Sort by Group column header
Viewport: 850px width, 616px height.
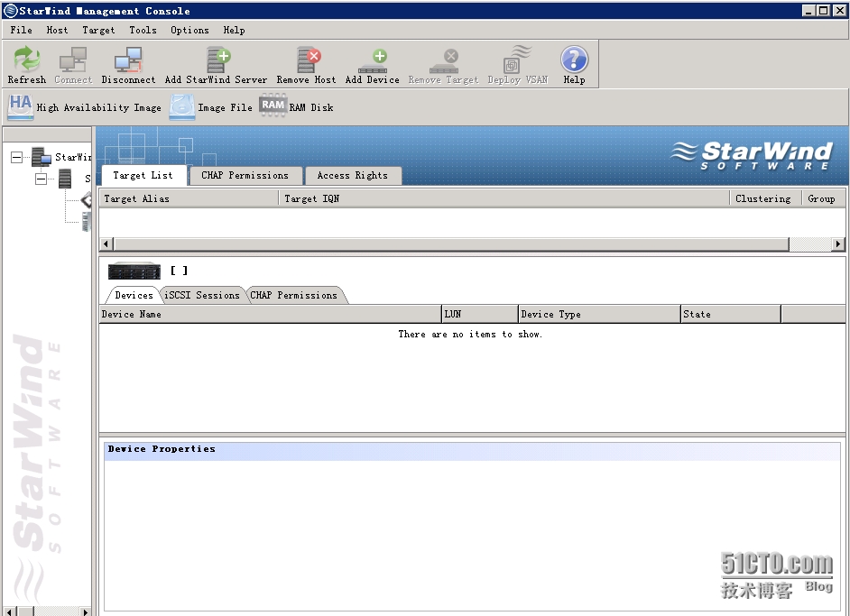pyautogui.click(x=824, y=198)
